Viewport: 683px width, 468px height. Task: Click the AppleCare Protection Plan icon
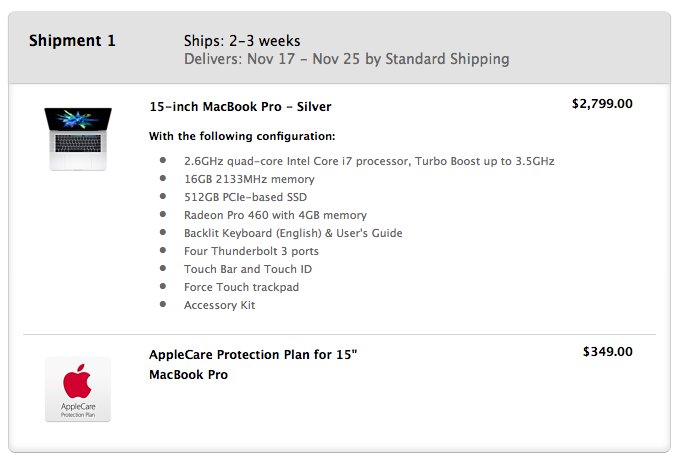pos(78,389)
